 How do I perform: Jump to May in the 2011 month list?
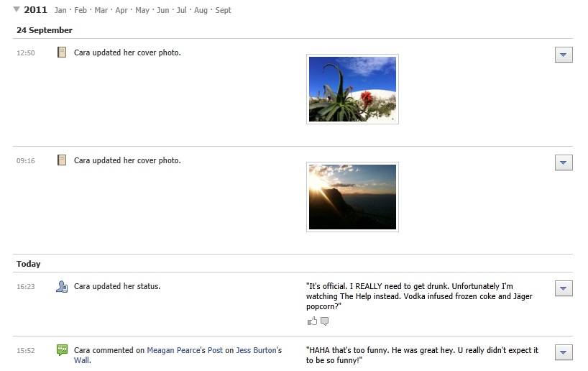142,10
